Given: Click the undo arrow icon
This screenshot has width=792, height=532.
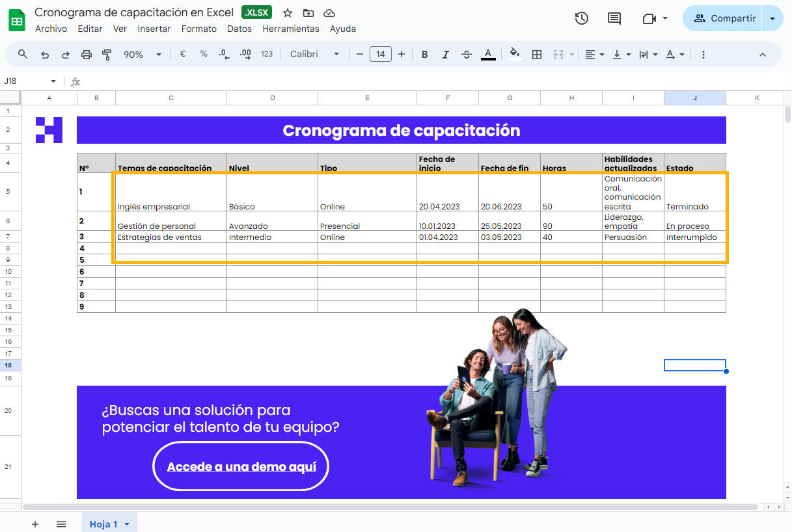Looking at the screenshot, I should click(x=45, y=55).
